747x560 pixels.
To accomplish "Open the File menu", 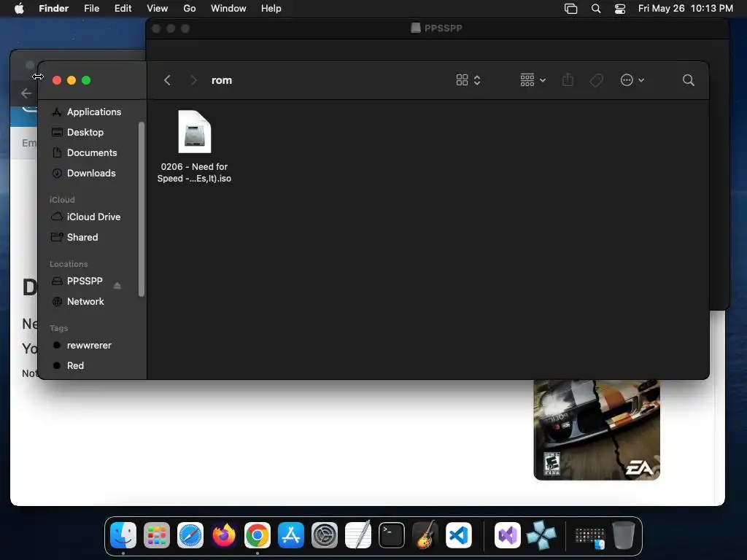I will coord(91,8).
